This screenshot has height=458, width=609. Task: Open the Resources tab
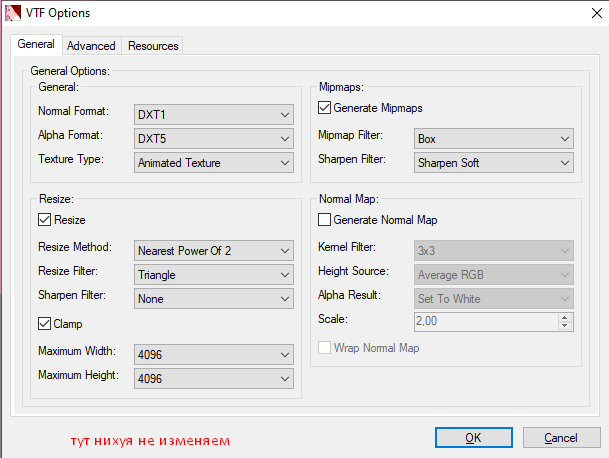[x=153, y=46]
